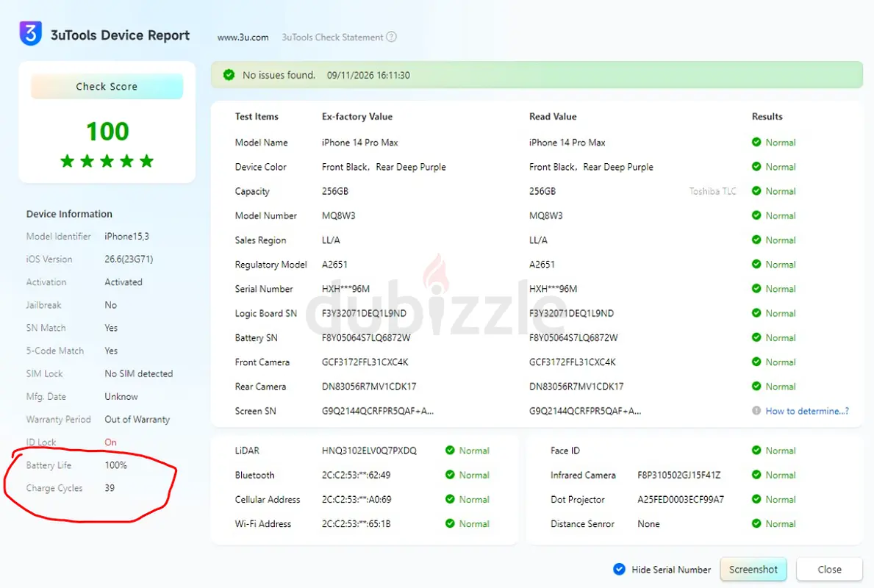Click the iOS Version 26.6(23G71) value
Image resolution: width=874 pixels, height=588 pixels.
[129, 259]
